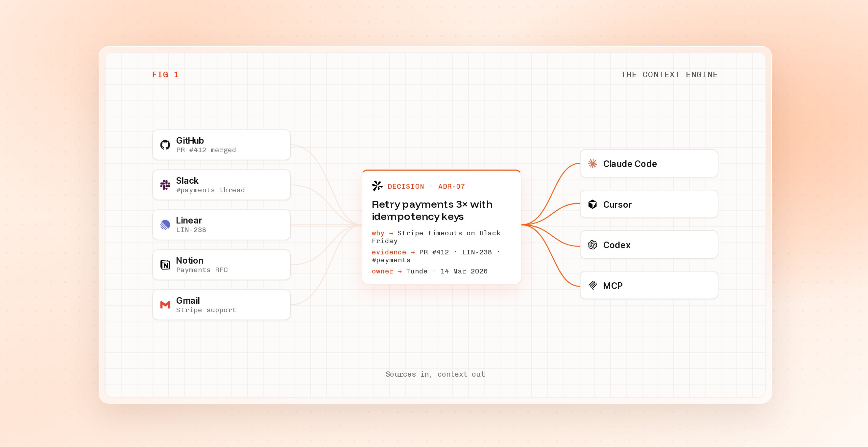This screenshot has width=868, height=447.
Task: Click the Gmail envelope icon
Action: pyautogui.click(x=165, y=305)
